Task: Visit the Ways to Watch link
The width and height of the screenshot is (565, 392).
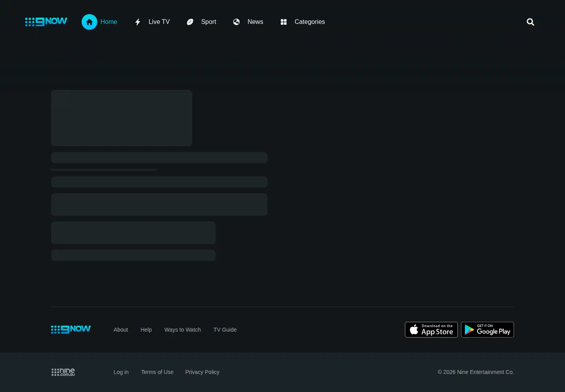Action: (x=183, y=330)
